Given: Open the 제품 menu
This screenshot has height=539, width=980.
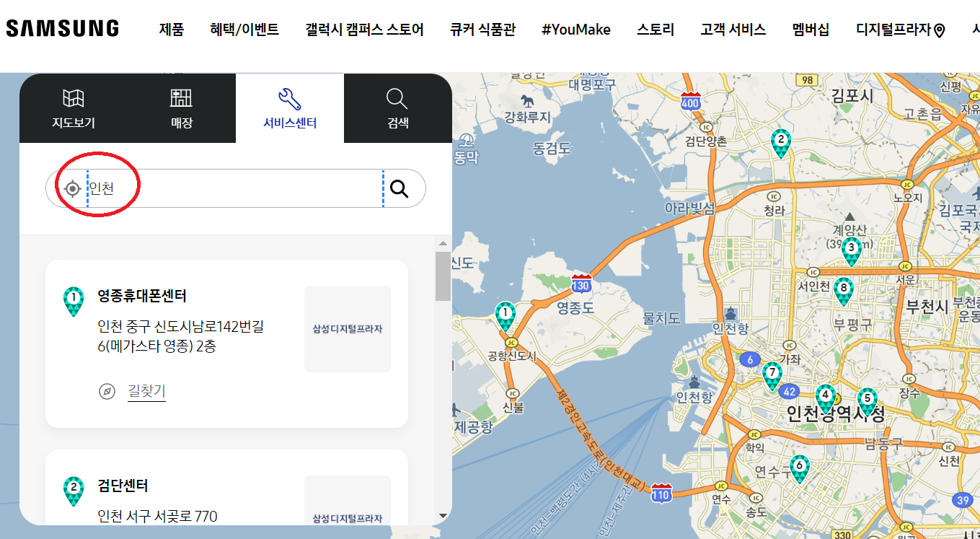Looking at the screenshot, I should click(x=172, y=30).
